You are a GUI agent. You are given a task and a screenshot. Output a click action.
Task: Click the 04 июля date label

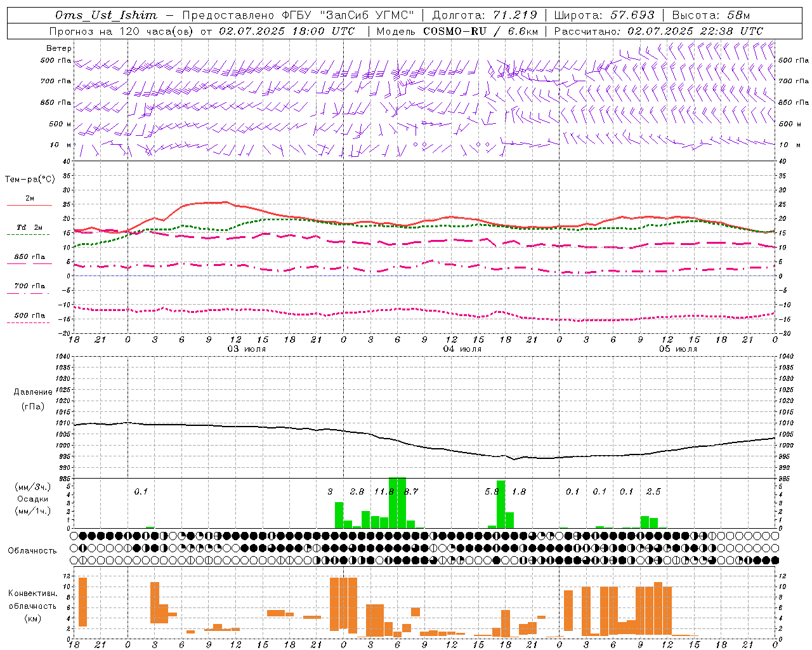(x=462, y=349)
